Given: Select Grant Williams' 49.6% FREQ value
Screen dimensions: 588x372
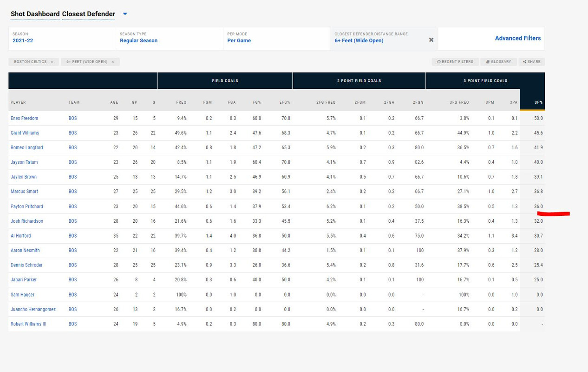Looking at the screenshot, I should pyautogui.click(x=182, y=133).
